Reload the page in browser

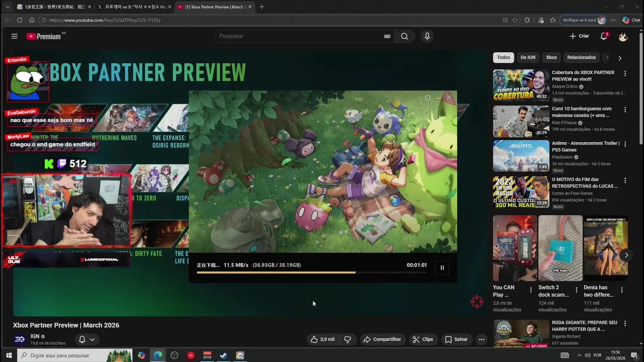[20, 20]
